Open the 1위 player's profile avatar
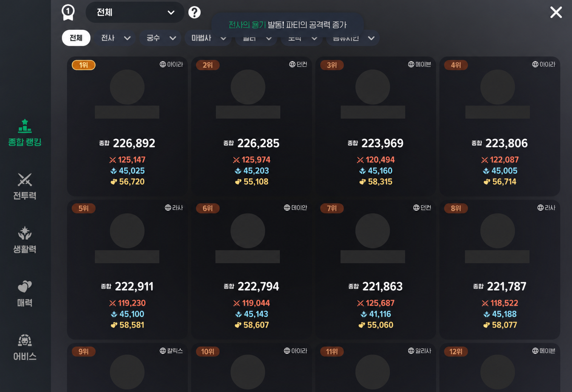Screen dimensions: 572x392 coord(127,87)
